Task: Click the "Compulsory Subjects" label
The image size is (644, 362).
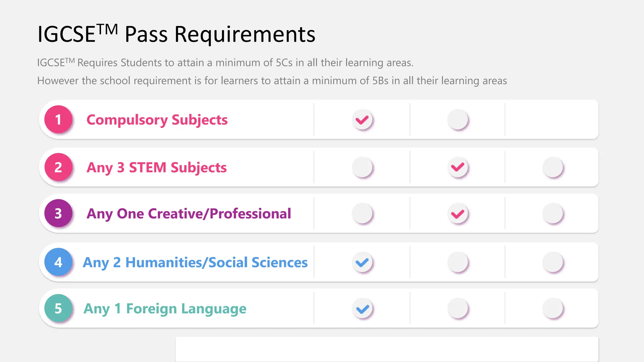Action: pyautogui.click(x=157, y=120)
